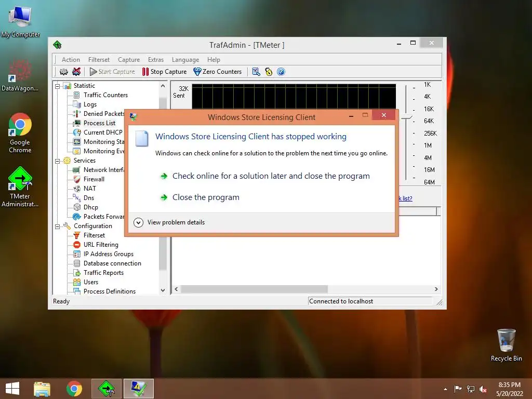Click the horizontal scrollbar left arrow
The width and height of the screenshot is (532, 399).
click(176, 289)
